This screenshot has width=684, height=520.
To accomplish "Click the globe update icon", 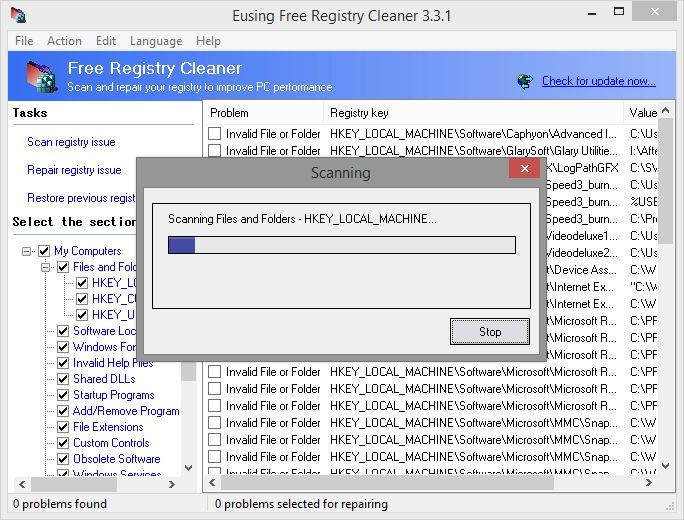I will tap(525, 81).
